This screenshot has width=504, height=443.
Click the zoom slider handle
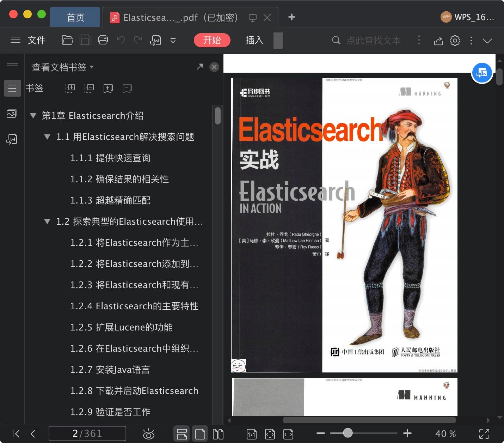[x=348, y=433]
